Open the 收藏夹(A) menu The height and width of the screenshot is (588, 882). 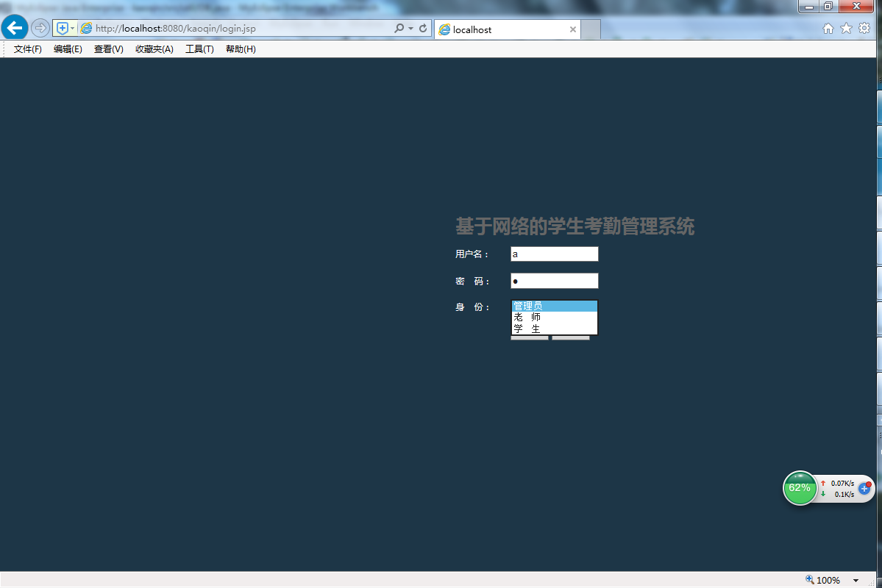click(x=154, y=49)
